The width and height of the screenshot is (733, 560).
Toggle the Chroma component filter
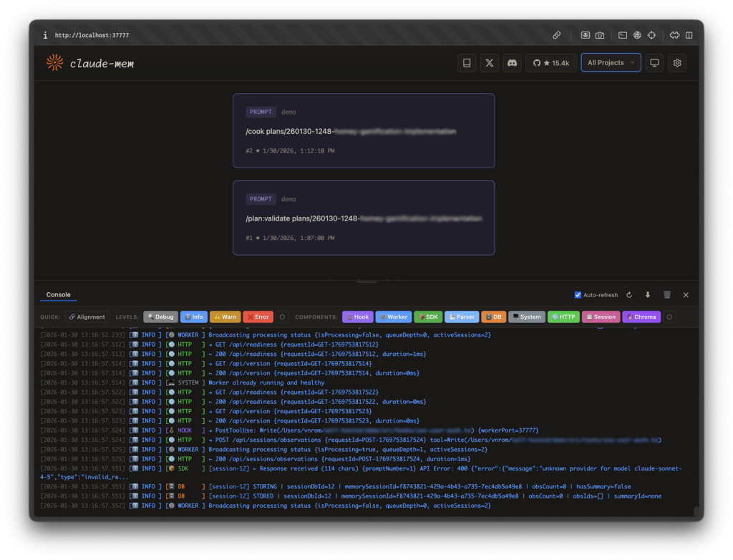click(x=641, y=317)
